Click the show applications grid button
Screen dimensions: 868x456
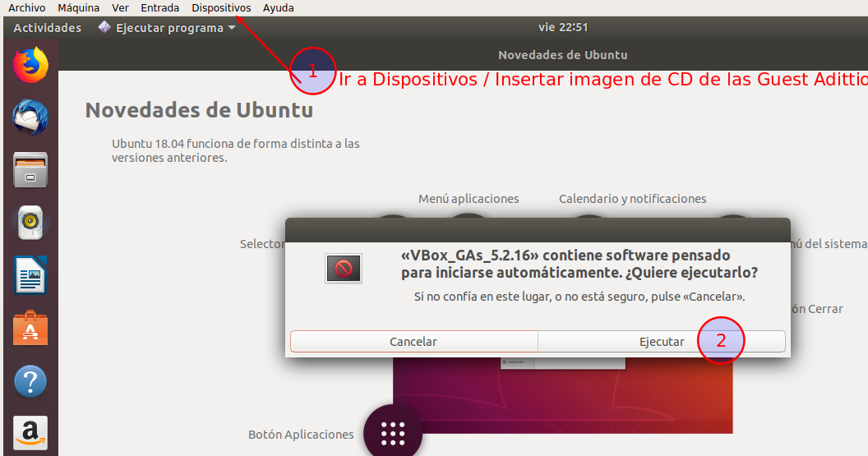pos(393,433)
